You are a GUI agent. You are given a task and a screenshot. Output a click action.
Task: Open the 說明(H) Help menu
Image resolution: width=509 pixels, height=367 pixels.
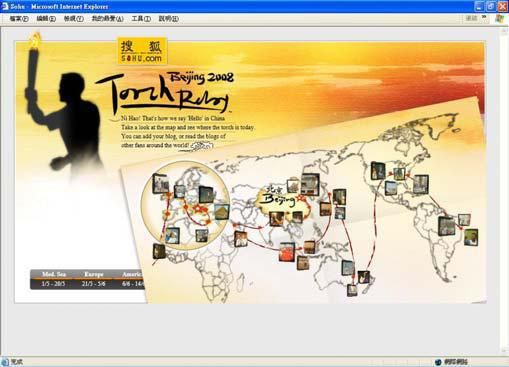coord(168,19)
